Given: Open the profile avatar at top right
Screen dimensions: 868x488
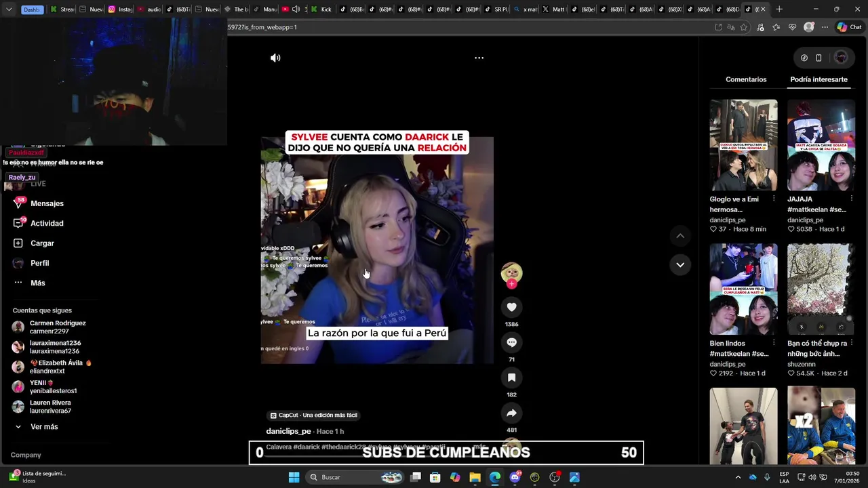Looking at the screenshot, I should click(841, 58).
